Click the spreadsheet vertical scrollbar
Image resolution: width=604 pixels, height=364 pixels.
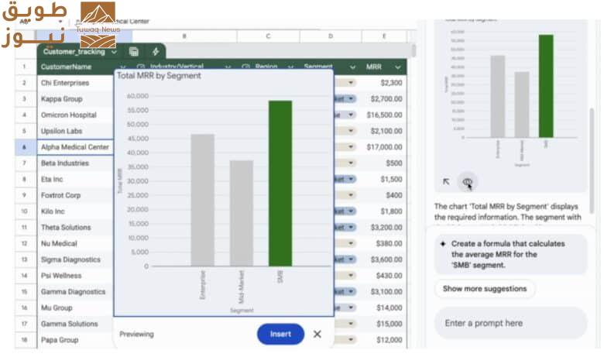[414, 51]
